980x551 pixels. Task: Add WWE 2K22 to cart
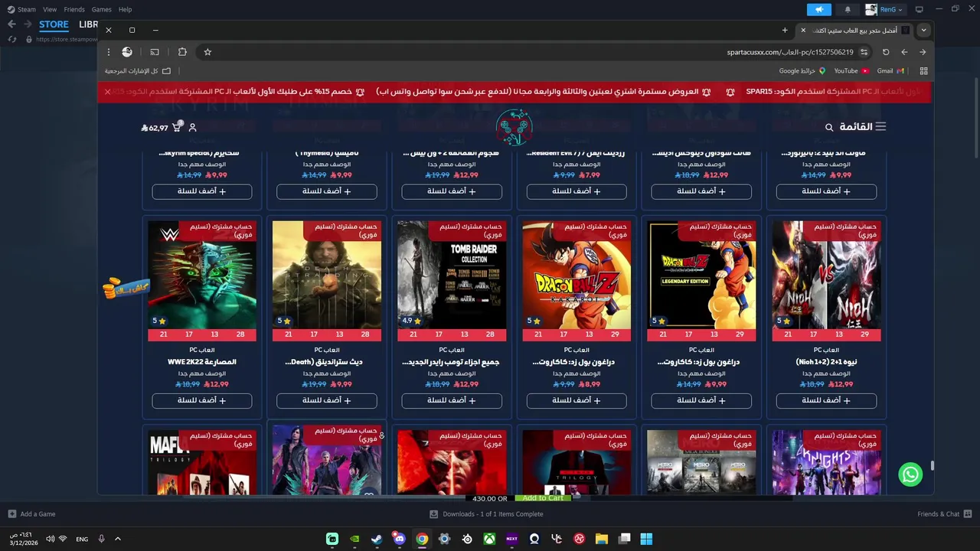[202, 400]
